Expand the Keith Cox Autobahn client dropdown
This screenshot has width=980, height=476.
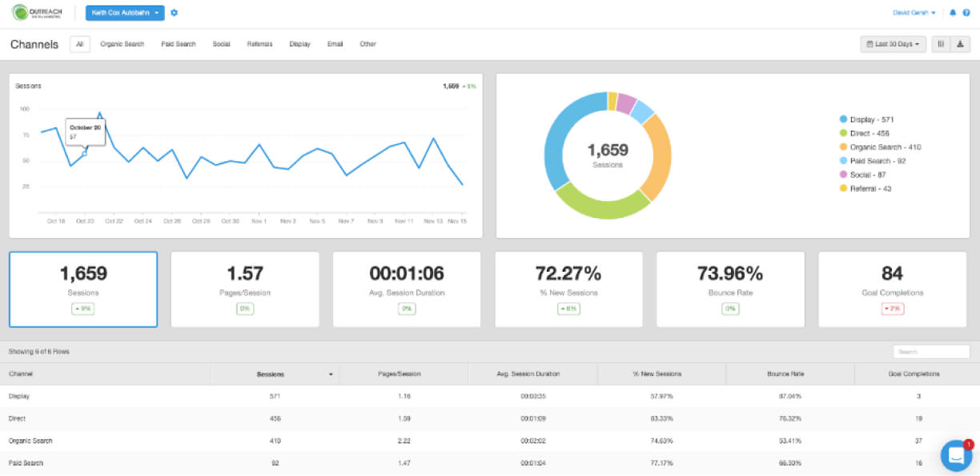(125, 13)
